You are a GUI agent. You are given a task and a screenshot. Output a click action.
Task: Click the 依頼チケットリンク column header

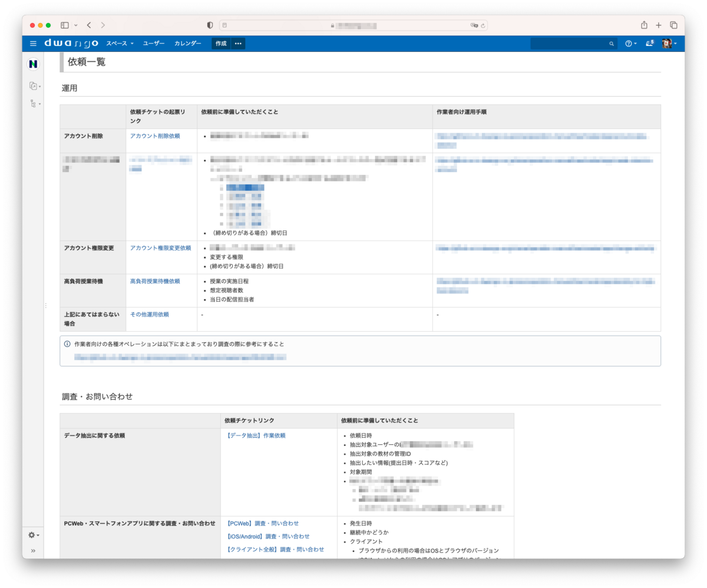pos(279,421)
